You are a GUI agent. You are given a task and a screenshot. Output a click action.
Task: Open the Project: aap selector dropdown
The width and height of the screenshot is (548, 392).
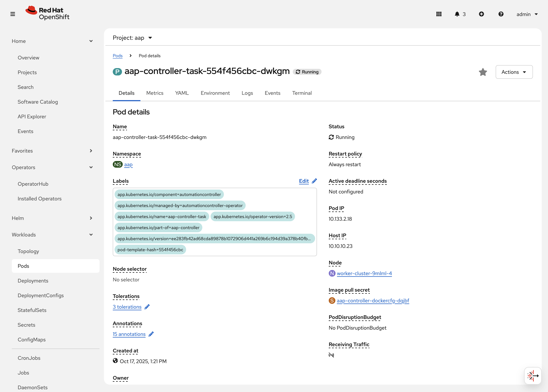(132, 38)
